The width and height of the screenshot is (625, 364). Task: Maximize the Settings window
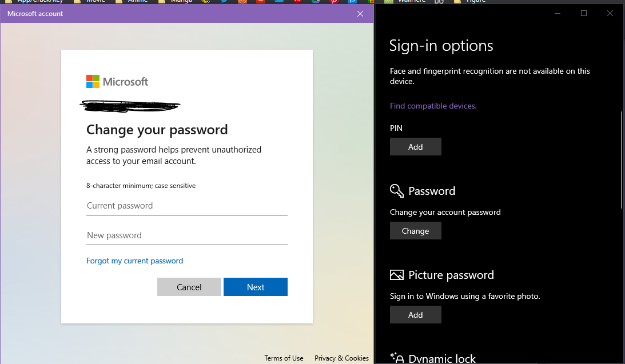[x=584, y=13]
